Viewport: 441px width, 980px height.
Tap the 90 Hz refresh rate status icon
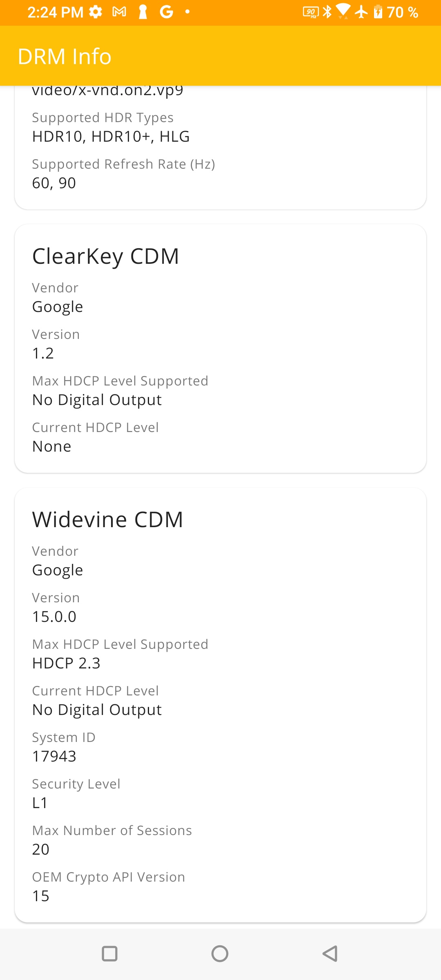point(311,12)
